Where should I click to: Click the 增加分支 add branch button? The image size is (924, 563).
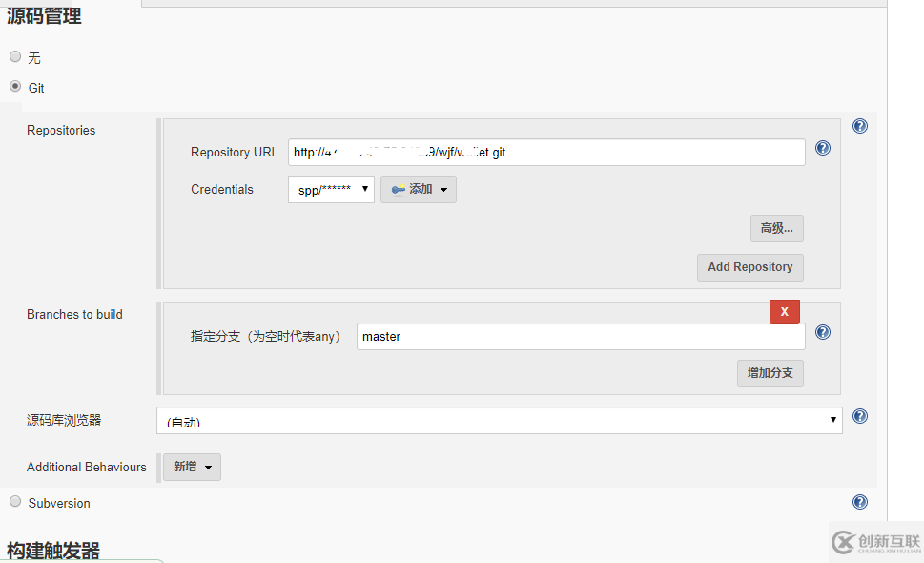pos(770,373)
